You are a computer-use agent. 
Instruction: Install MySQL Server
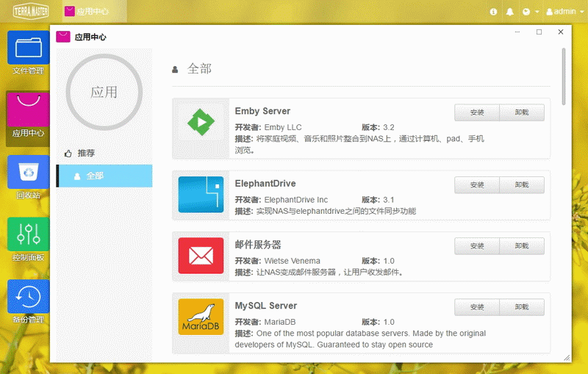[477, 307]
